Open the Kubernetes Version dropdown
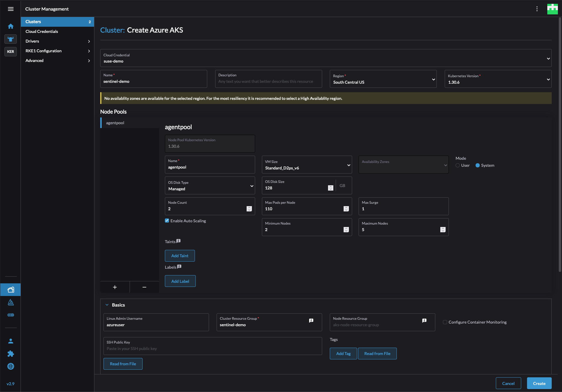 548,79
